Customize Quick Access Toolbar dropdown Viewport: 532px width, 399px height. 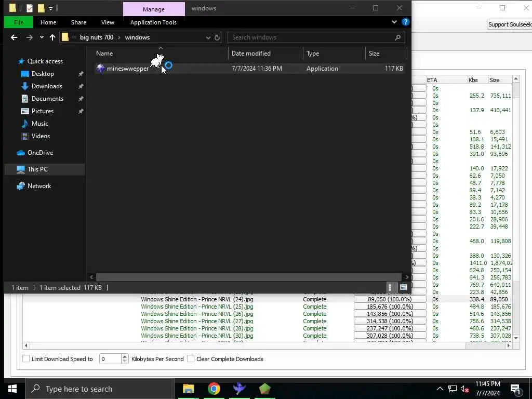(50, 8)
